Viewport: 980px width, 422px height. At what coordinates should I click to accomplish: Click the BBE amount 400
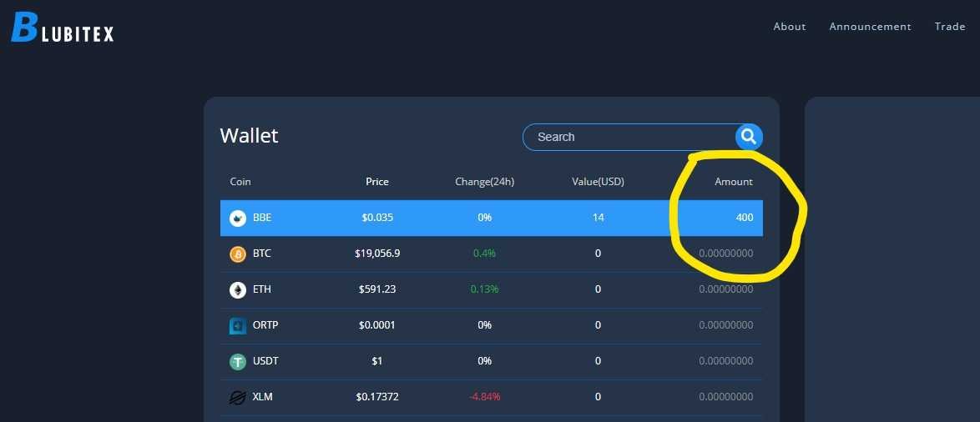click(x=745, y=218)
